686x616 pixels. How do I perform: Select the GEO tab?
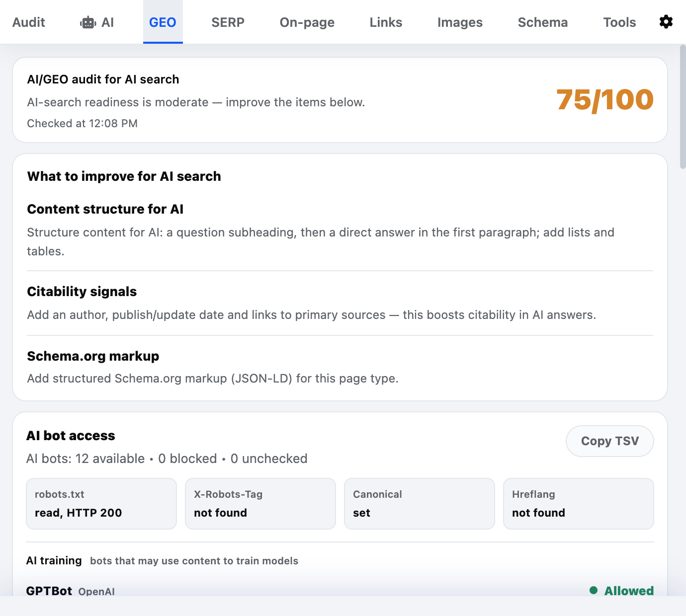tap(163, 22)
